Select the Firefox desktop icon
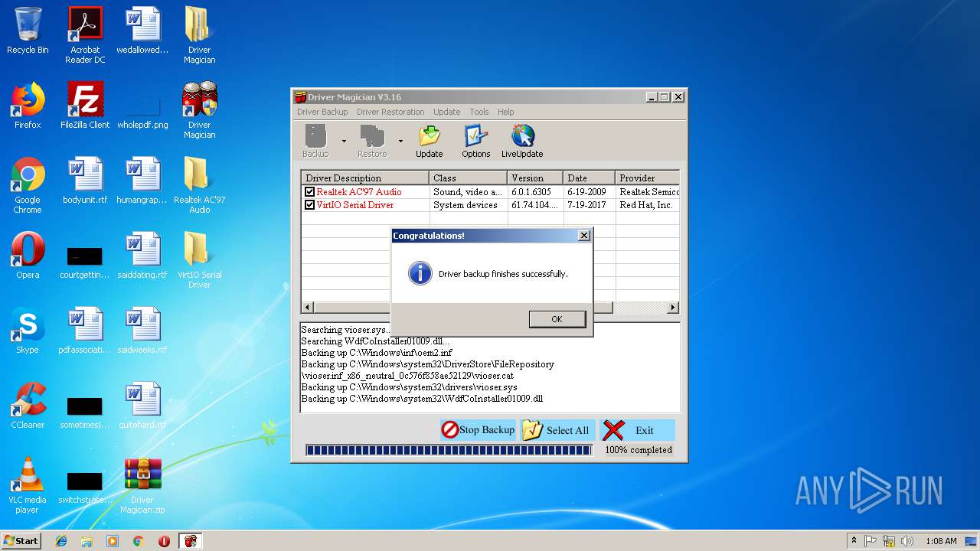This screenshot has height=551, width=980. click(28, 106)
